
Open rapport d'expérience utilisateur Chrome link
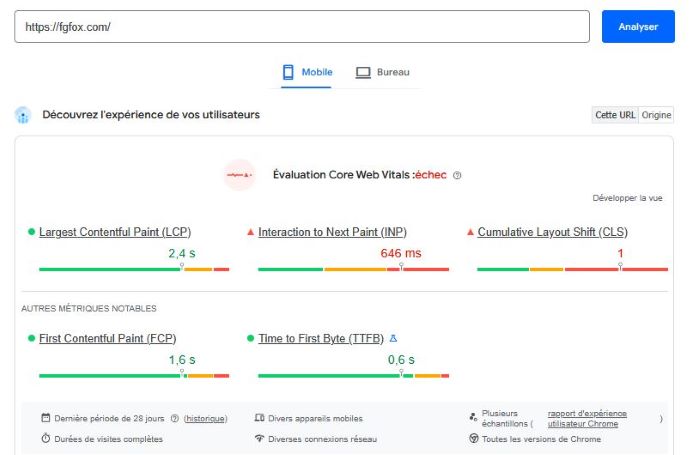click(x=587, y=419)
